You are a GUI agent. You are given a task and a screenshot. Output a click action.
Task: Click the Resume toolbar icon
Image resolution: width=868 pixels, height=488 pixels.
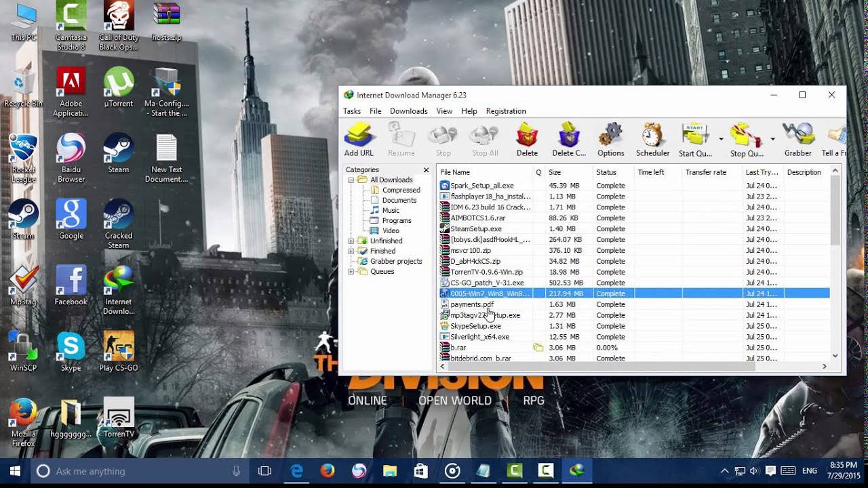pyautogui.click(x=401, y=140)
